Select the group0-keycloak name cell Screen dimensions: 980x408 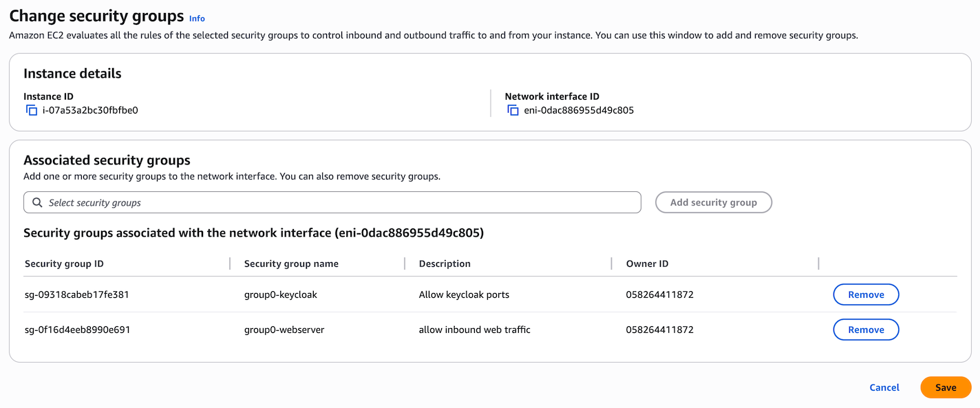(x=281, y=294)
